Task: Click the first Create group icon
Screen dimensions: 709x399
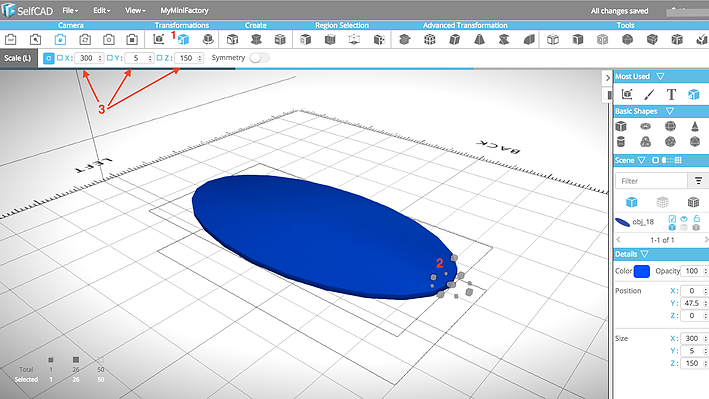Action: (x=232, y=39)
